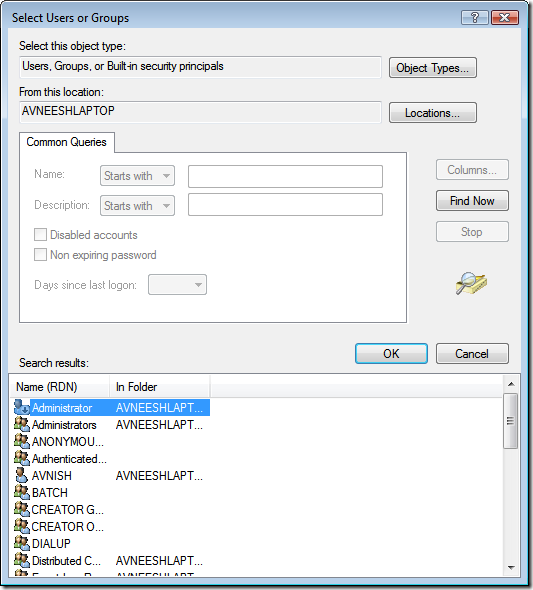The image size is (533, 590).
Task: Toggle the Disabled accounts checkbox
Action: 40,234
